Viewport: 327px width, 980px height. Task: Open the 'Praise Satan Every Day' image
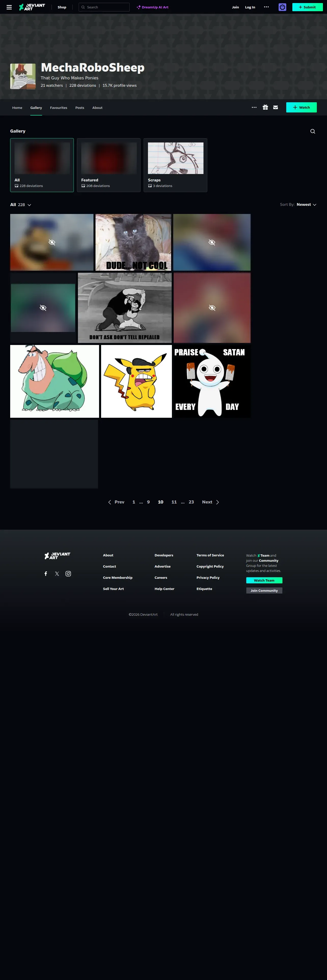click(x=212, y=381)
